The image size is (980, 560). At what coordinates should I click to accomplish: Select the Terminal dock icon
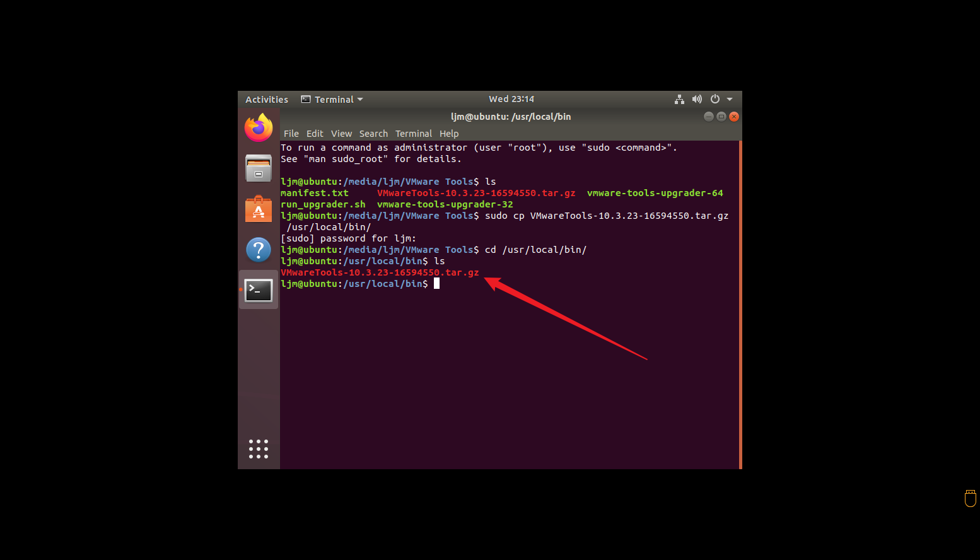click(259, 290)
